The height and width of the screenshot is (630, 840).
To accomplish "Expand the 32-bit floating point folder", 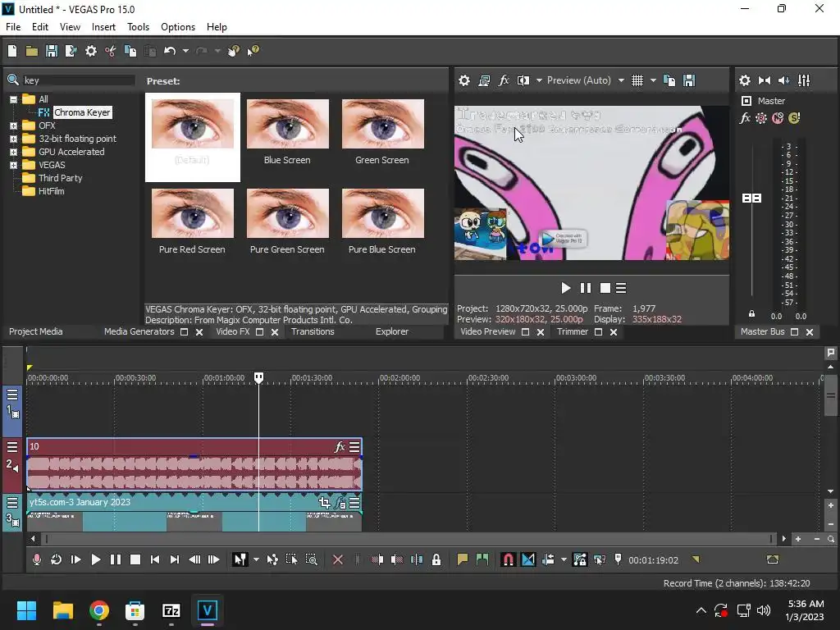I will (x=13, y=139).
